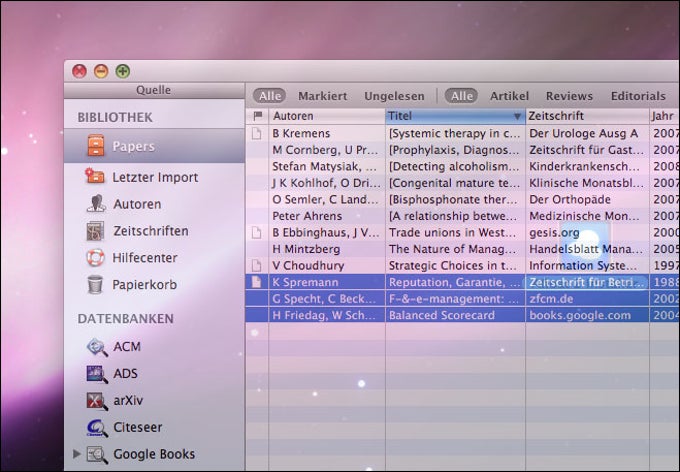Click the Citeseer database search icon
The width and height of the screenshot is (680, 472).
click(97, 428)
